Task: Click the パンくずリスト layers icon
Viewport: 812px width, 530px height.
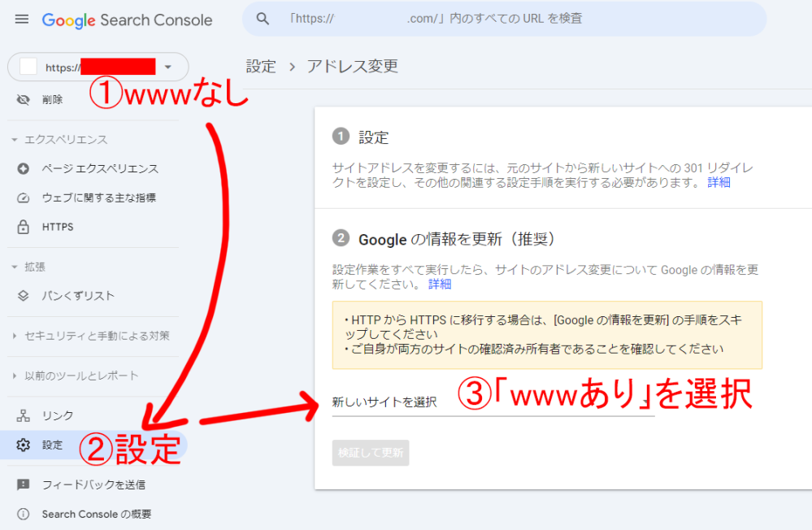Action: click(24, 296)
